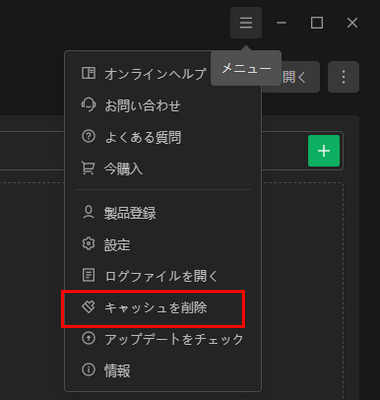Click the document icon for ログファイルを開く
Image resolution: width=380 pixels, height=400 pixels.
pos(88,275)
